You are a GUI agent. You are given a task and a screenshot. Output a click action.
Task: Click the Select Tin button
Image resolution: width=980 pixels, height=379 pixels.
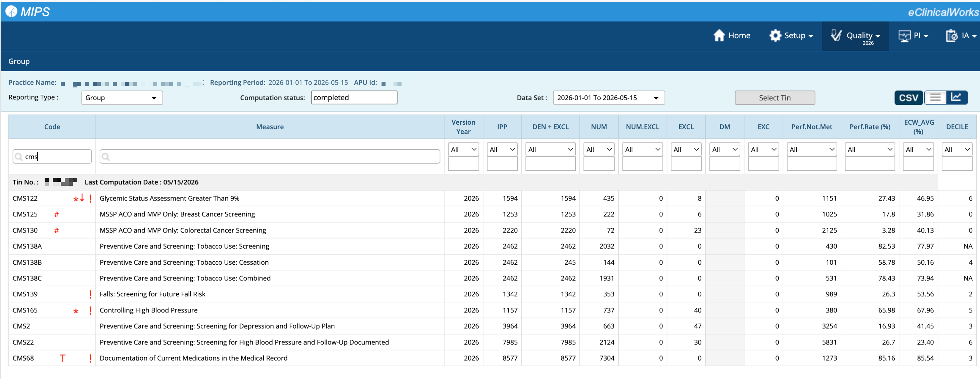(775, 98)
